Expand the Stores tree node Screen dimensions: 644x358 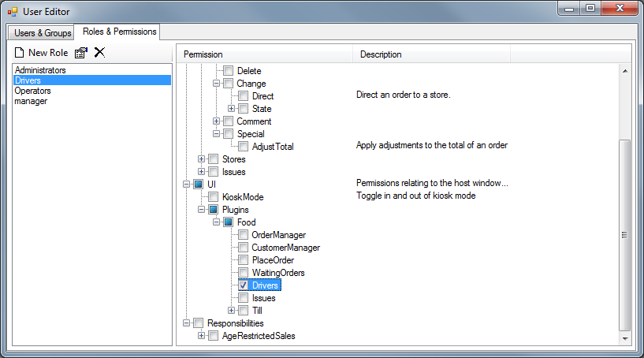pyautogui.click(x=202, y=159)
